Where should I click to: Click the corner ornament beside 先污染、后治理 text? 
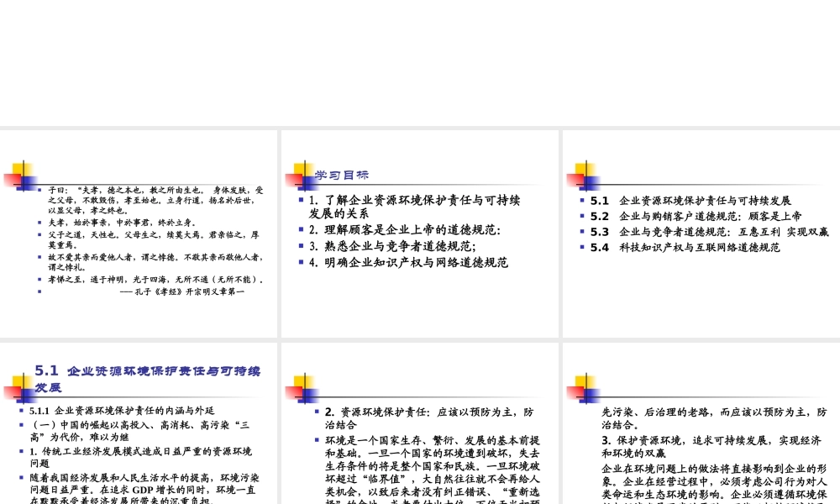(x=585, y=388)
